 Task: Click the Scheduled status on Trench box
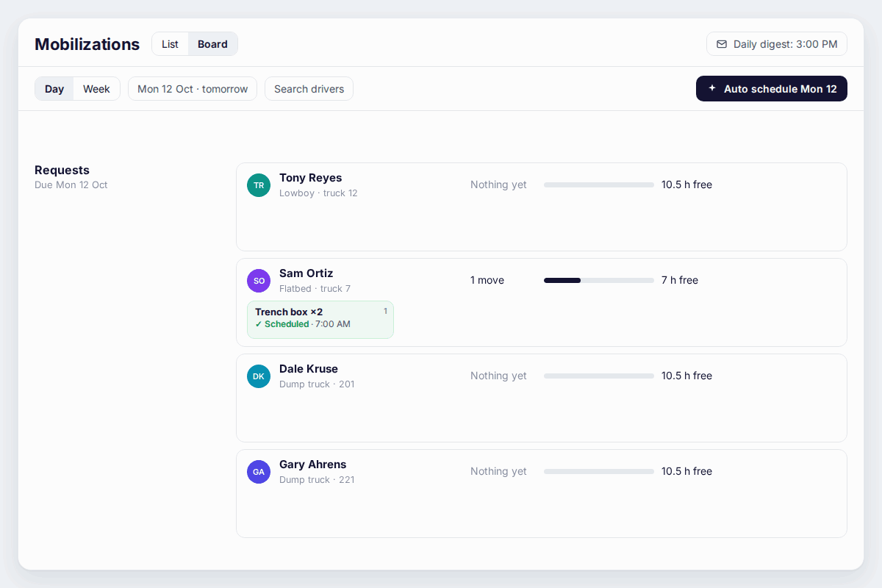pyautogui.click(x=282, y=324)
